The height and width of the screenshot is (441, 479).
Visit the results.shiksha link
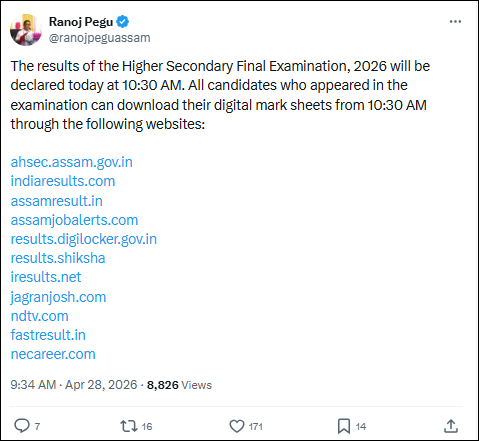[x=58, y=258]
